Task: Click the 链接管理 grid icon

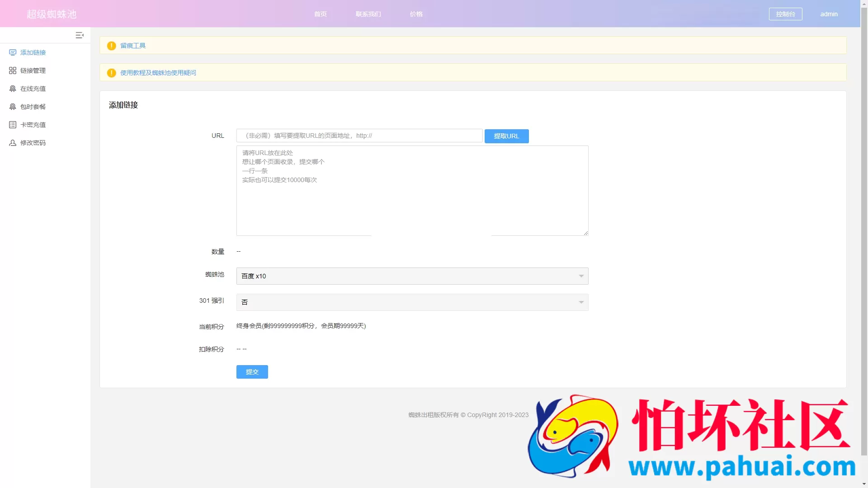Action: (x=13, y=70)
